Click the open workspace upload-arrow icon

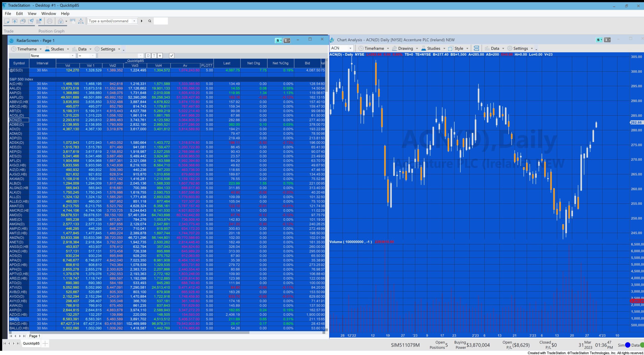click(x=15, y=21)
